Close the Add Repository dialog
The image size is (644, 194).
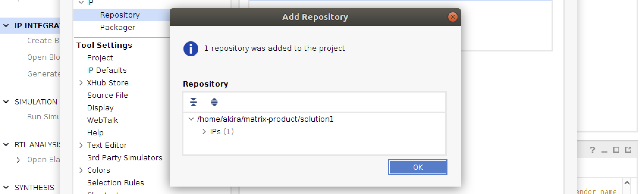[x=453, y=17]
